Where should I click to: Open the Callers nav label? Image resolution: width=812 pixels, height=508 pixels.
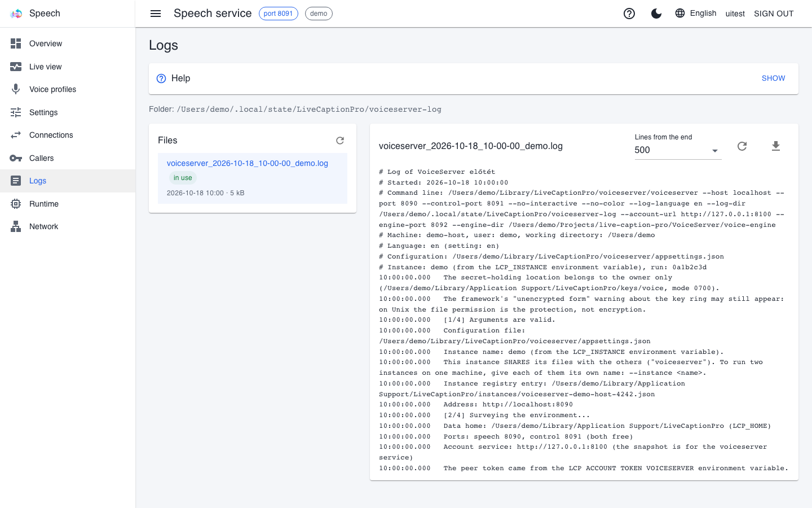[x=42, y=158]
